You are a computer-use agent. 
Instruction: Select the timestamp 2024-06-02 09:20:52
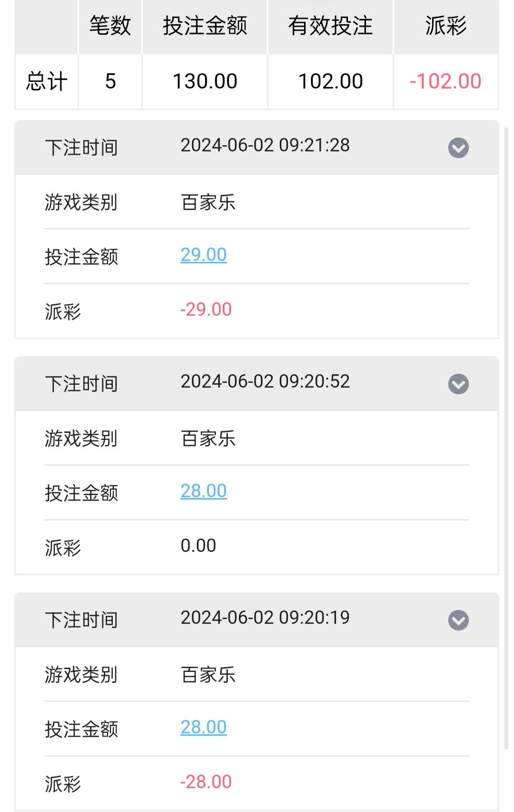click(265, 381)
